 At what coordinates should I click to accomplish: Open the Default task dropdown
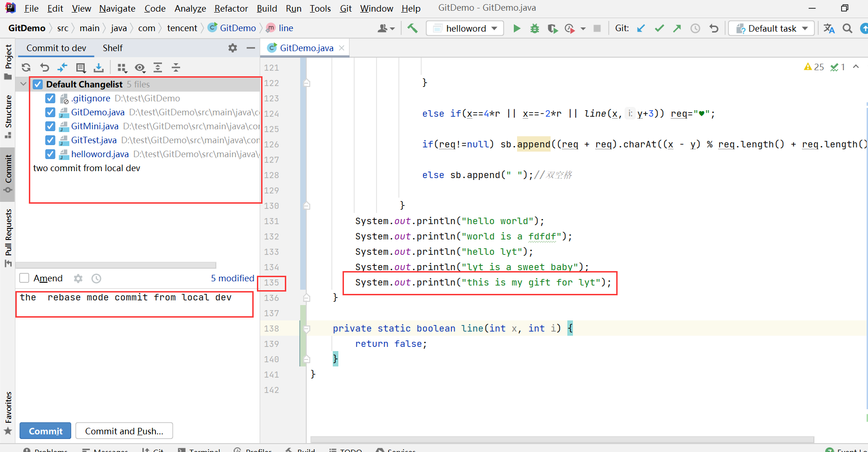771,28
